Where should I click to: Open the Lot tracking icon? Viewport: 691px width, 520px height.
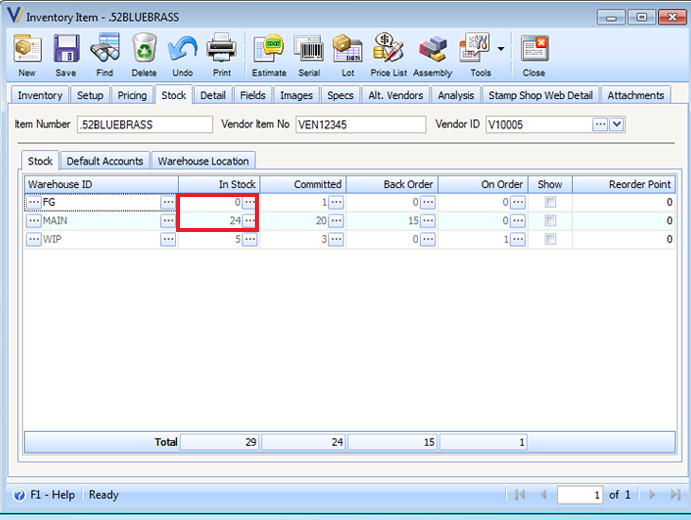(x=348, y=55)
